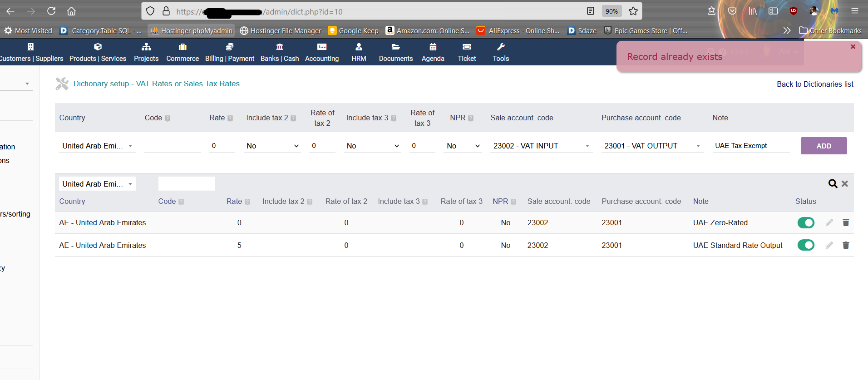Open the NPR dropdown in add row
This screenshot has height=380, width=868.
(x=463, y=146)
